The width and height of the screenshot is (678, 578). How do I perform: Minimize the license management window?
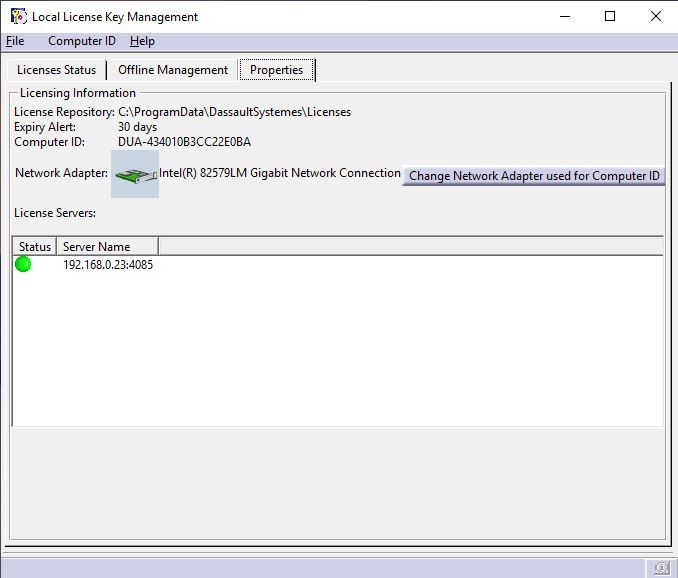[564, 16]
